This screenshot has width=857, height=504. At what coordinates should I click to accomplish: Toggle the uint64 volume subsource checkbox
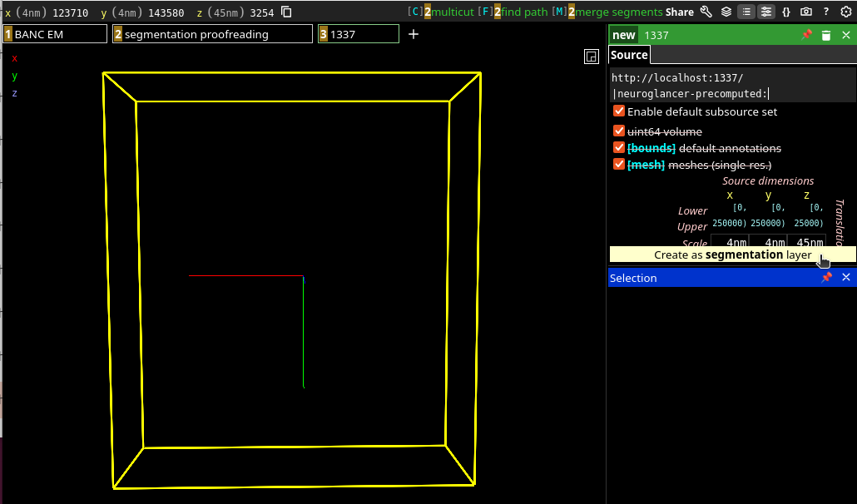click(619, 131)
